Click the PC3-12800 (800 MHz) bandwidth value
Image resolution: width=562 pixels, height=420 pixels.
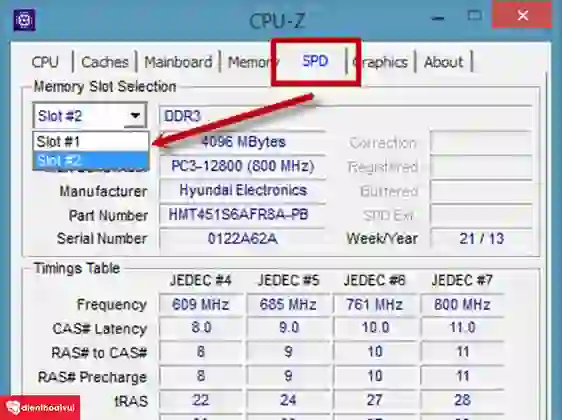click(243, 166)
